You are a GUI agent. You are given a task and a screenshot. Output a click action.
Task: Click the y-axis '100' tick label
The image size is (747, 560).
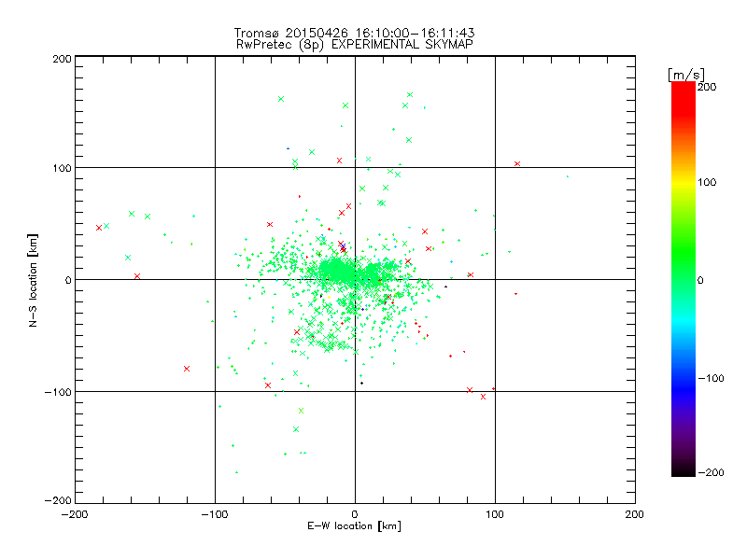[x=62, y=168]
